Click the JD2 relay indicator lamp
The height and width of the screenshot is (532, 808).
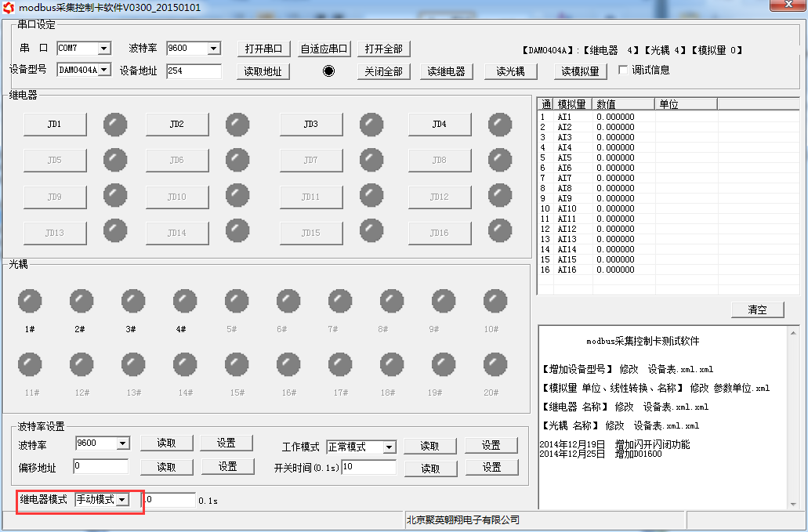237,125
